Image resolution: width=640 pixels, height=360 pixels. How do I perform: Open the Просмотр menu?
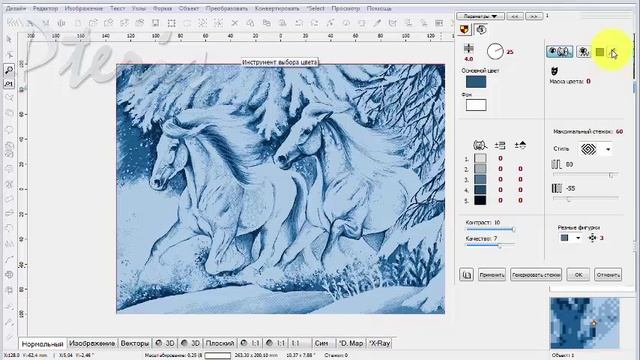pyautogui.click(x=346, y=8)
